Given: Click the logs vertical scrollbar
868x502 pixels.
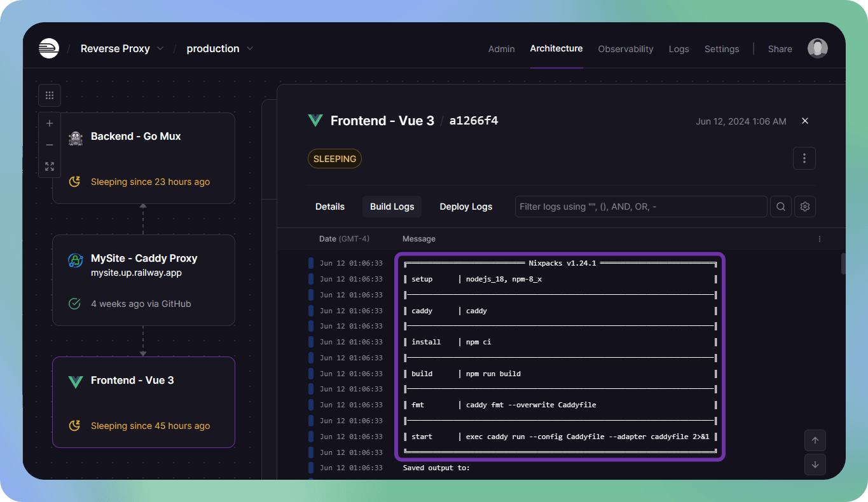Looking at the screenshot, I should pos(843,264).
